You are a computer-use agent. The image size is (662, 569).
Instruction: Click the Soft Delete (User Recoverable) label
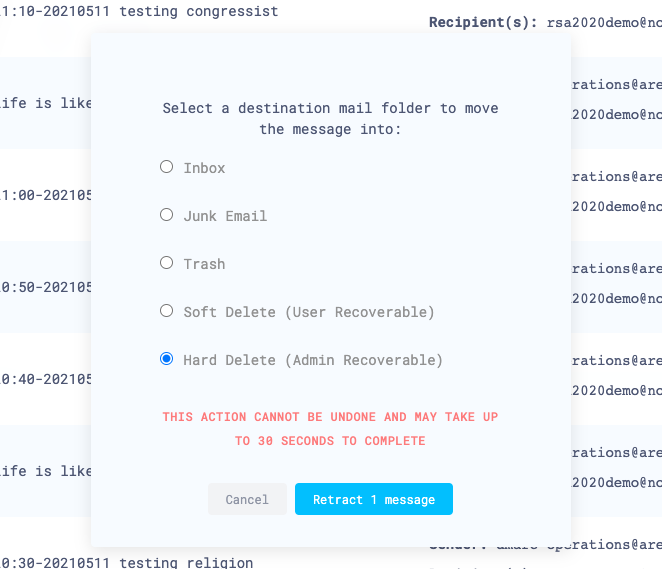coord(309,312)
